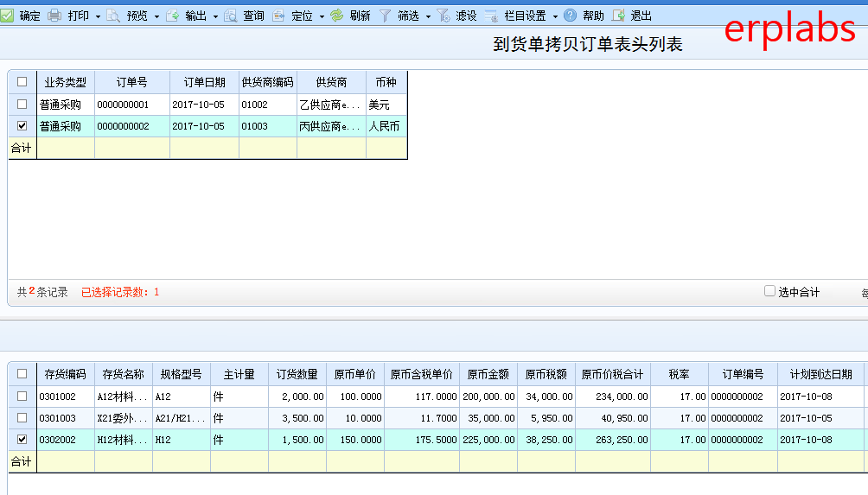The image size is (868, 495).
Task: Click the 原币含税单价 column header
Action: click(x=422, y=374)
